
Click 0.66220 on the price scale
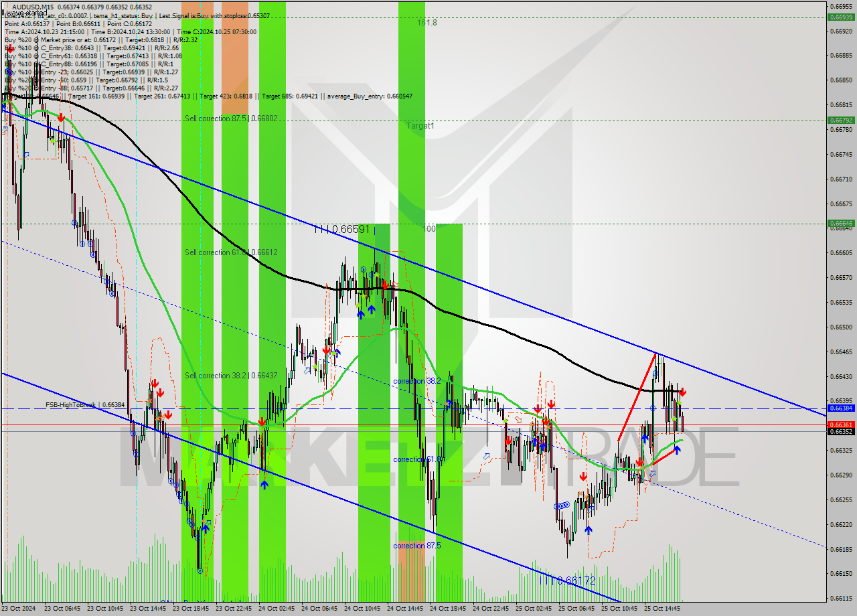pyautogui.click(x=840, y=524)
